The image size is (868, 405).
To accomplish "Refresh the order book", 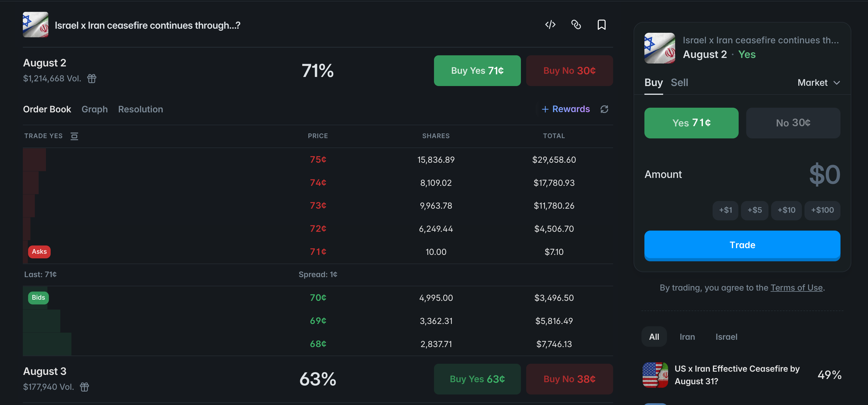I will tap(604, 109).
